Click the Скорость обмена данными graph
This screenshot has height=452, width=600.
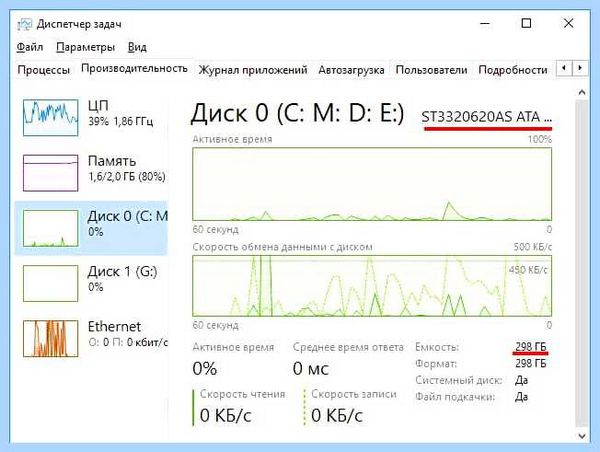click(x=372, y=286)
